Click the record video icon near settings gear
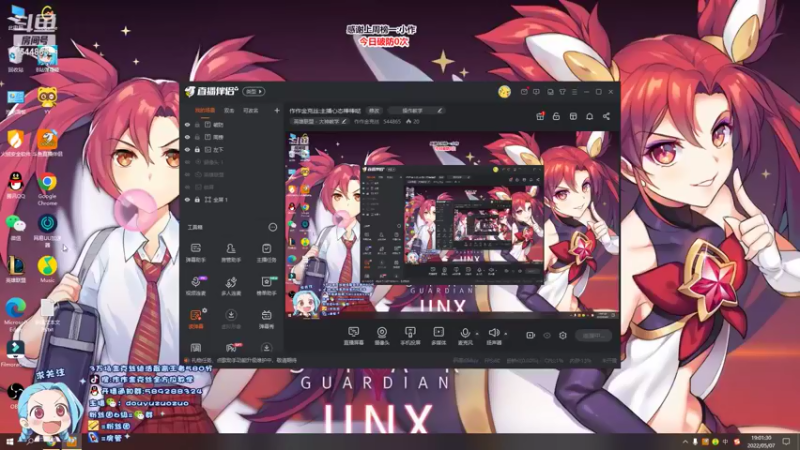The height and width of the screenshot is (450, 800). (x=531, y=335)
